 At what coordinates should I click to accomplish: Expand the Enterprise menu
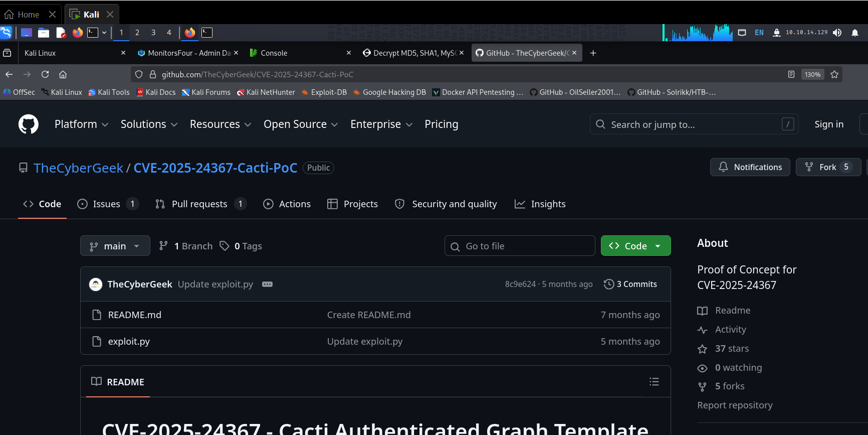tap(381, 124)
